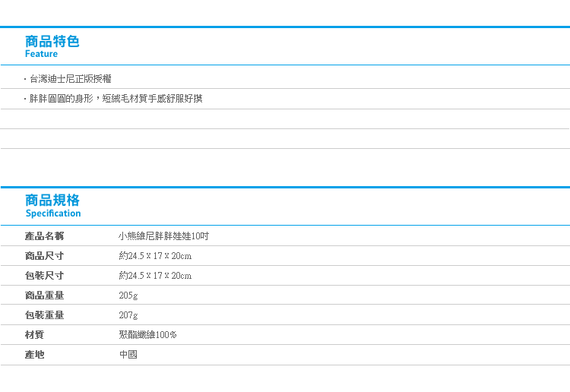Click the 產品名稱 row label

tap(44, 236)
